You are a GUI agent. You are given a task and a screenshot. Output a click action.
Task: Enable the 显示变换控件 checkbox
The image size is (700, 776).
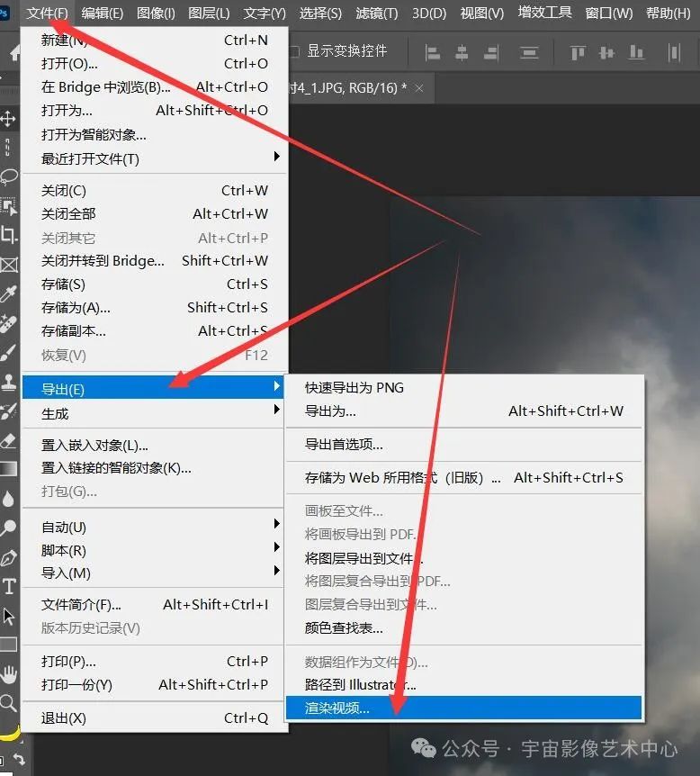click(293, 51)
